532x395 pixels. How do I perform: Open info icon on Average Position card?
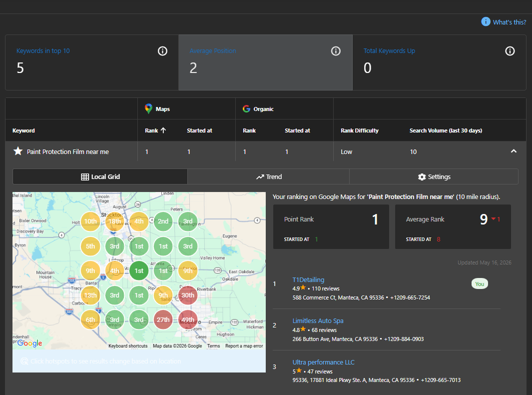[x=336, y=51]
